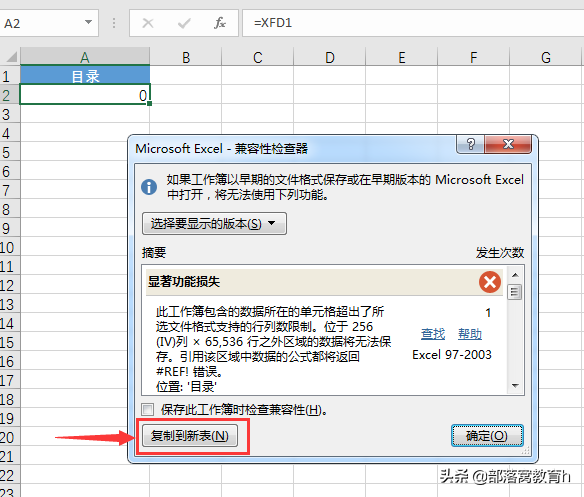This screenshot has height=497, width=584.
Task: Select the 目录 header cell A1
Action: point(85,76)
